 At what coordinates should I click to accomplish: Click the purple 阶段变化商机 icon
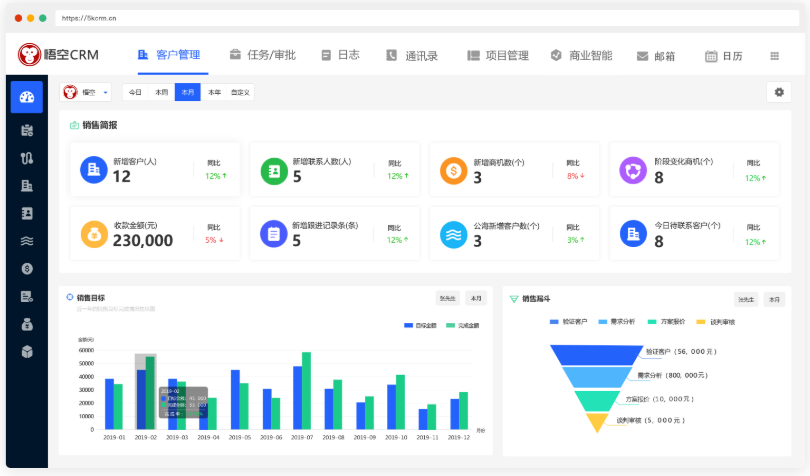tap(633, 171)
